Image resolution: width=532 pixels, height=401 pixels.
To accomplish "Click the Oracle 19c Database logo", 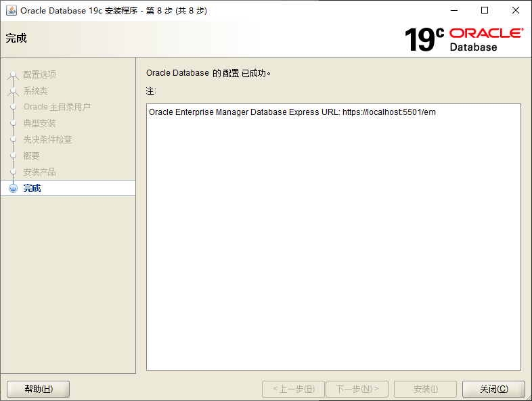I will 464,39.
